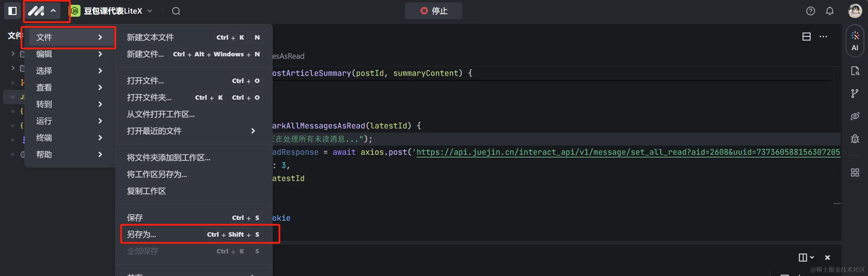The height and width of the screenshot is (276, 868).
Task: Open the help question mark icon
Action: pyautogui.click(x=811, y=11)
